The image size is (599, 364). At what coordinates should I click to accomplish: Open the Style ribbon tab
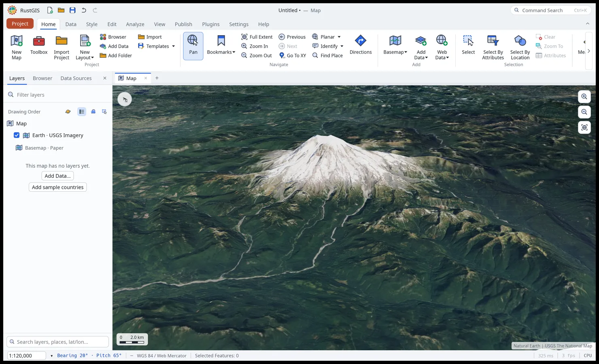92,24
